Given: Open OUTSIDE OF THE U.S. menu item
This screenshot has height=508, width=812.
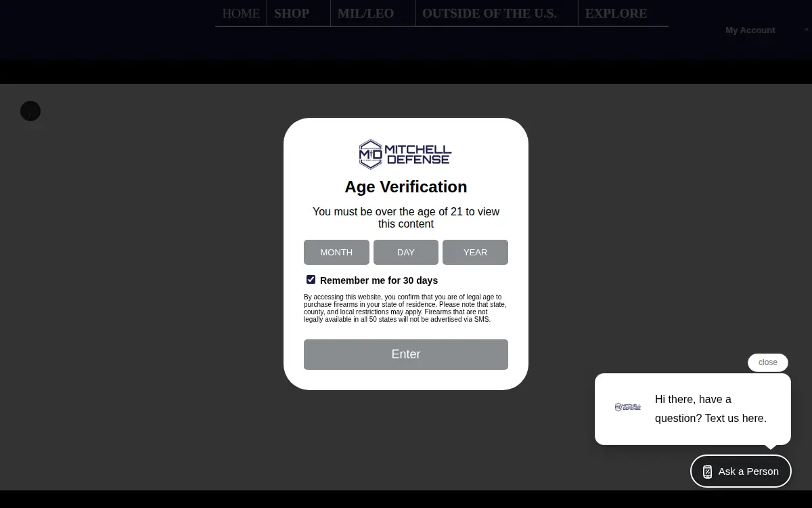Looking at the screenshot, I should [x=489, y=14].
